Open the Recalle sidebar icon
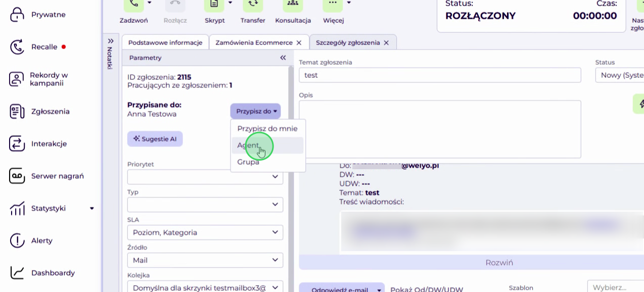 tap(17, 47)
